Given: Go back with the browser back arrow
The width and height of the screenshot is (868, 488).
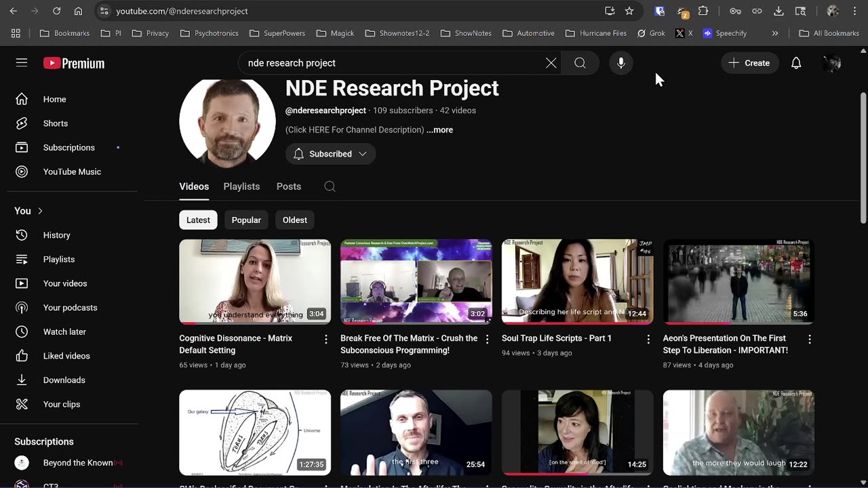Looking at the screenshot, I should click(x=14, y=11).
